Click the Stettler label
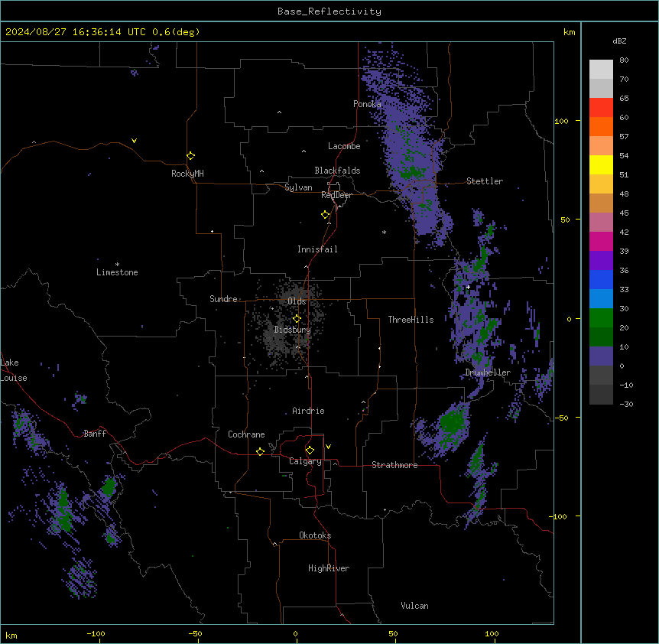This screenshot has height=644, width=659. point(485,181)
